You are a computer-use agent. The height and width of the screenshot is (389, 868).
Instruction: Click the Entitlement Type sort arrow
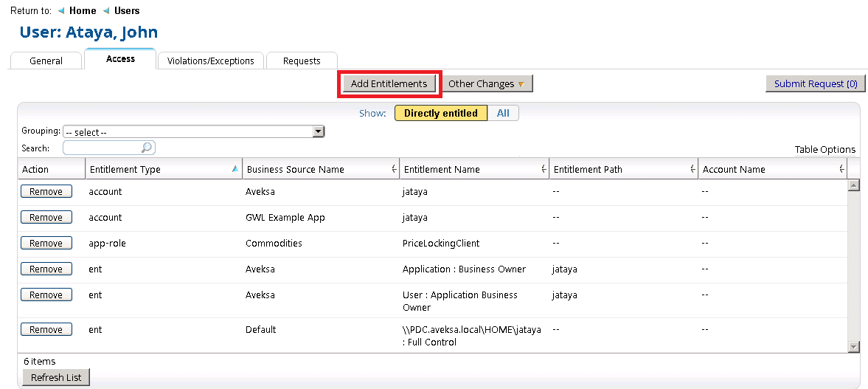(235, 169)
